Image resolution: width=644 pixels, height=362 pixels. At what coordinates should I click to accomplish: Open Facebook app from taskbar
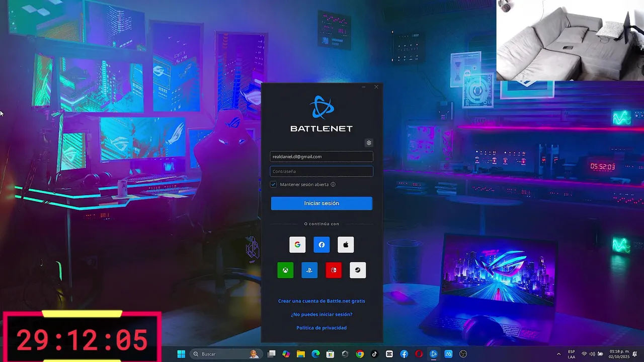click(404, 354)
